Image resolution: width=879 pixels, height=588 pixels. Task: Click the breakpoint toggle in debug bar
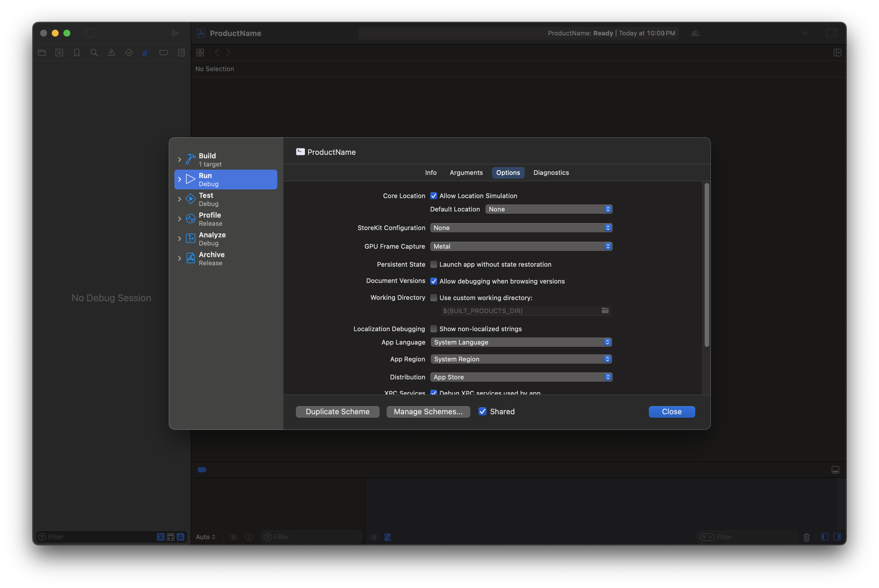202,470
